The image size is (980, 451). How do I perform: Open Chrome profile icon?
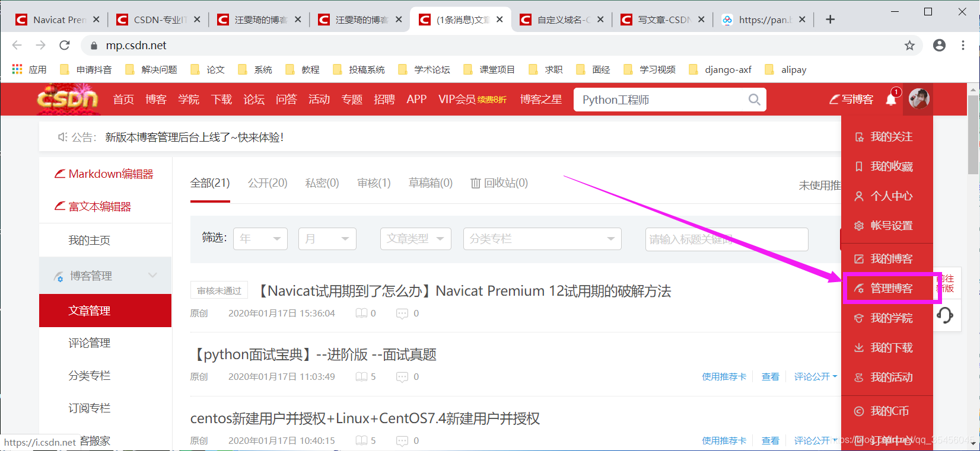tap(939, 45)
